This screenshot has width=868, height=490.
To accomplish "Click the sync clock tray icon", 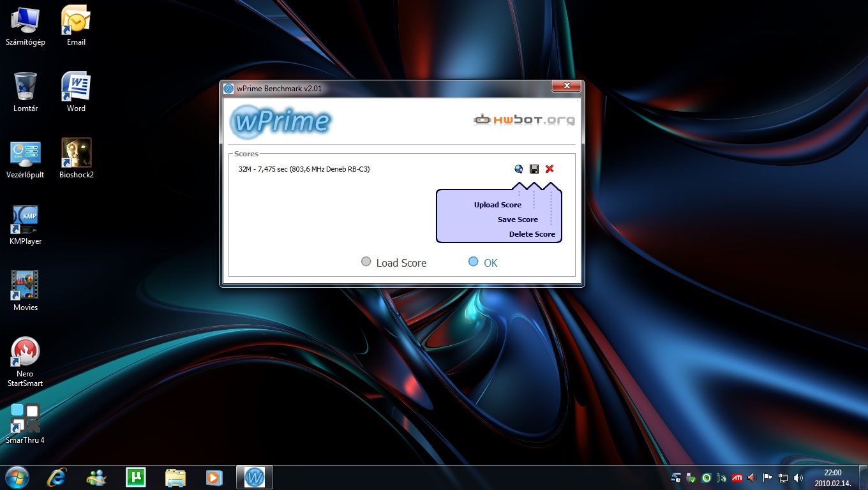I will pyautogui.click(x=676, y=477).
